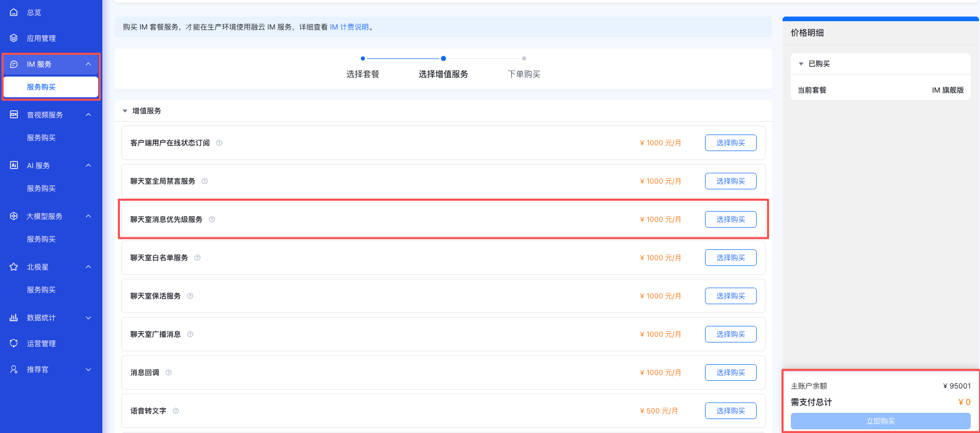Viewport: 980px width, 433px height.
Task: Open help icon for 客户端用户在线状态订阅
Action: (x=219, y=143)
